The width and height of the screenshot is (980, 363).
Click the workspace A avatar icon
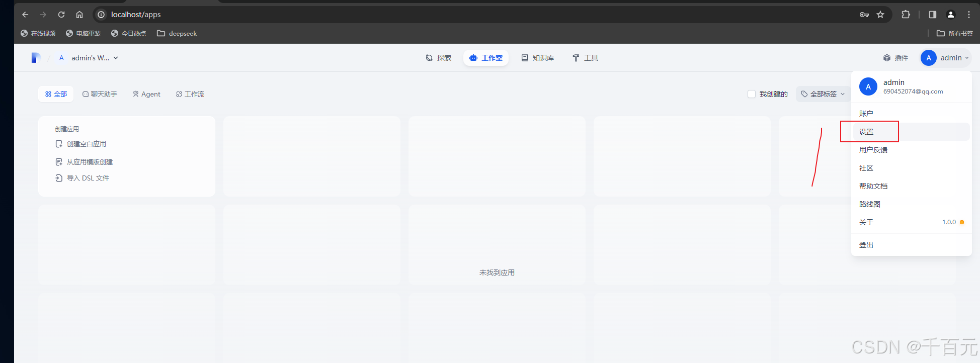pos(61,58)
